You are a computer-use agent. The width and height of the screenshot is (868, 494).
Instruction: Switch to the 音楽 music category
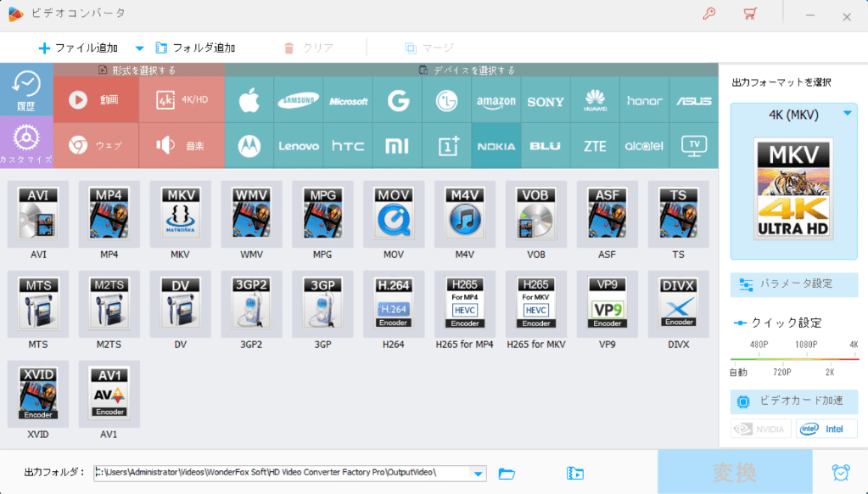click(x=182, y=146)
